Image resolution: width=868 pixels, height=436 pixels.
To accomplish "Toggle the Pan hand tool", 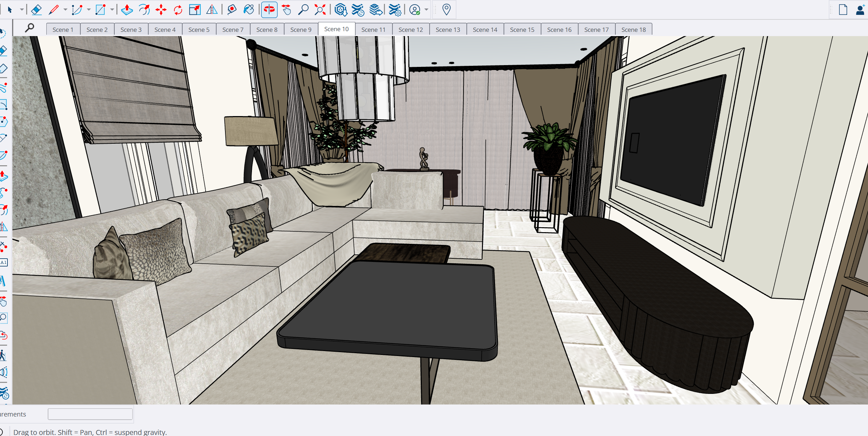I will [x=286, y=10].
